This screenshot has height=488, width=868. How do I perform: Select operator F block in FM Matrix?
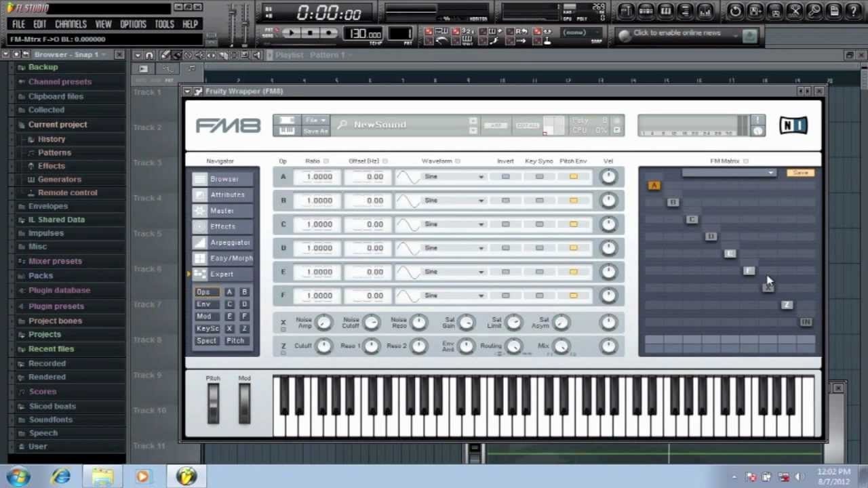tap(749, 270)
